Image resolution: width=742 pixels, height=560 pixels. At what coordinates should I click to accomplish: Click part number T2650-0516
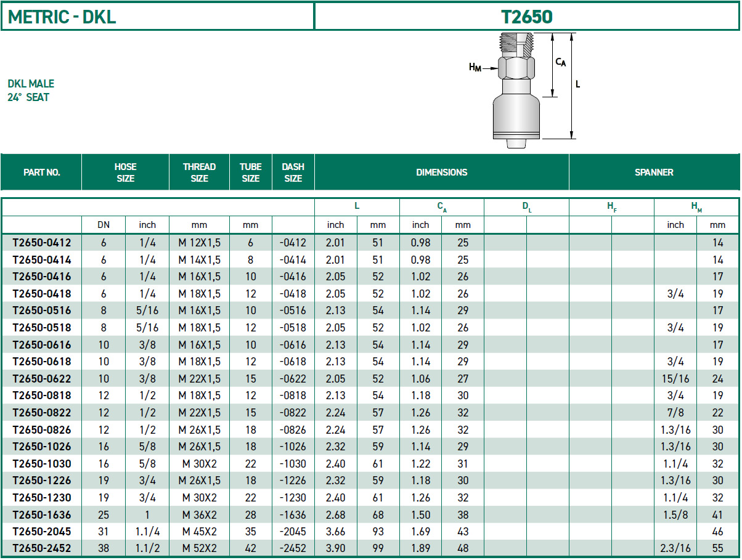coord(41,310)
